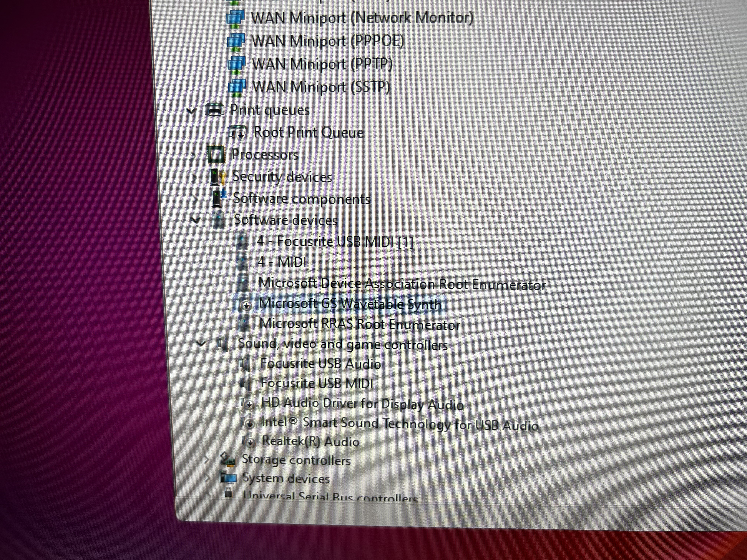
Task: Click the System devices folder icon
Action: [228, 478]
